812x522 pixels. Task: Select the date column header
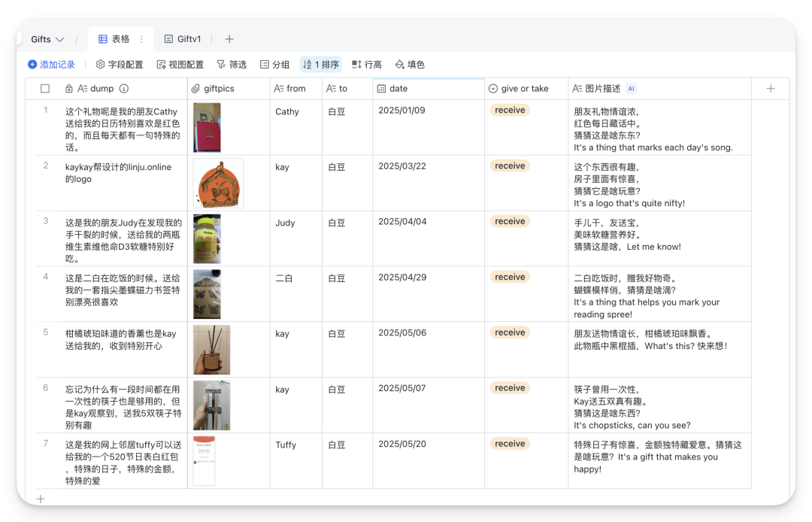[x=429, y=89]
